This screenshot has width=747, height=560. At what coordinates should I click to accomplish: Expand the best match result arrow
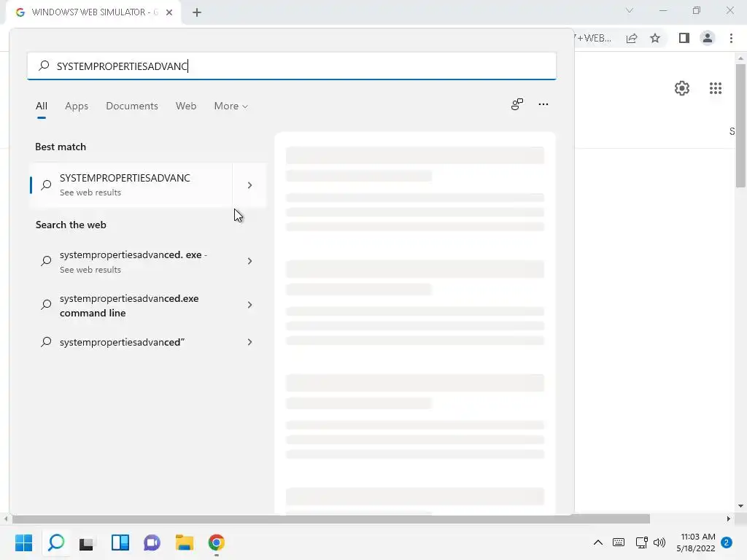[249, 184]
